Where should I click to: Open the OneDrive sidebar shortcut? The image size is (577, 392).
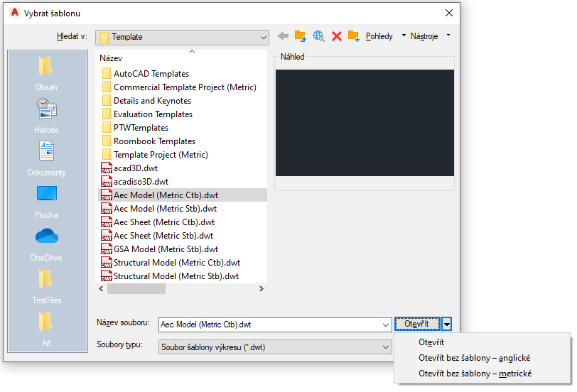pos(46,244)
